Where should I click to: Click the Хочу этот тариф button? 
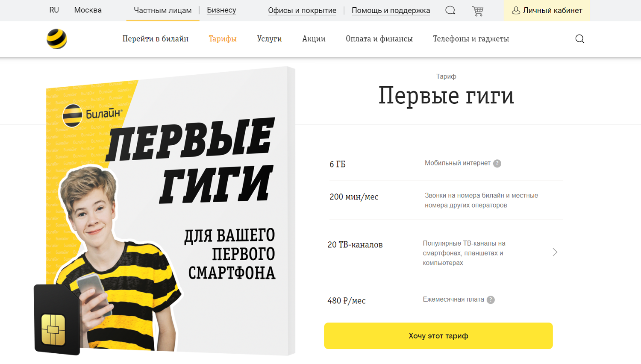point(438,336)
